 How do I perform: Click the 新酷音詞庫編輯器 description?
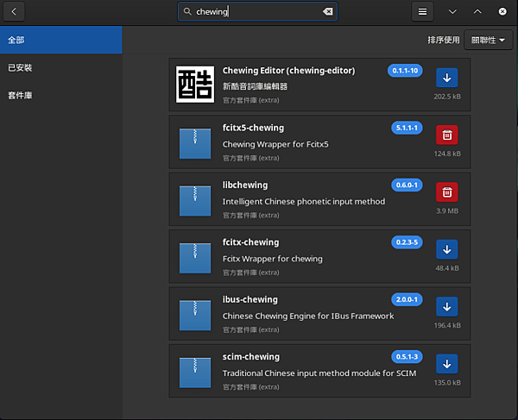pos(255,86)
